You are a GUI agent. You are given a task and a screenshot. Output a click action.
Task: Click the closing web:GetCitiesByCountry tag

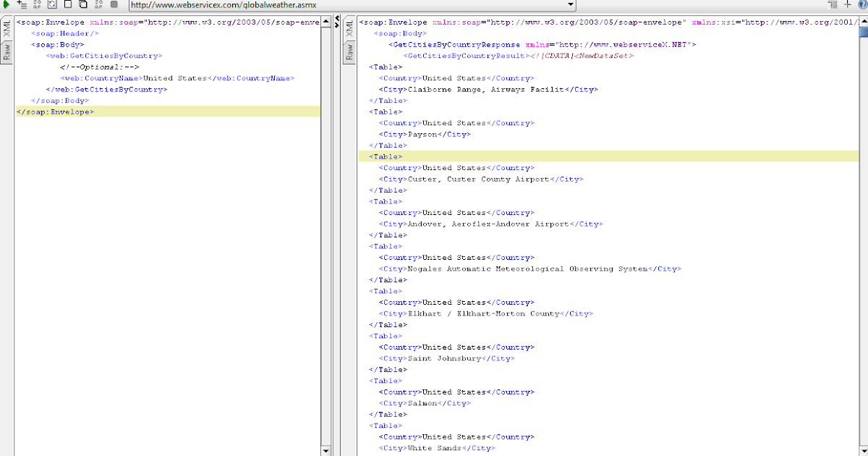tap(106, 90)
